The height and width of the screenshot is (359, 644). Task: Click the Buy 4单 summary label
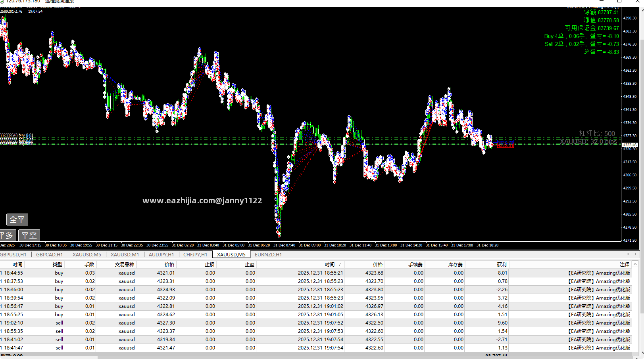(581, 36)
